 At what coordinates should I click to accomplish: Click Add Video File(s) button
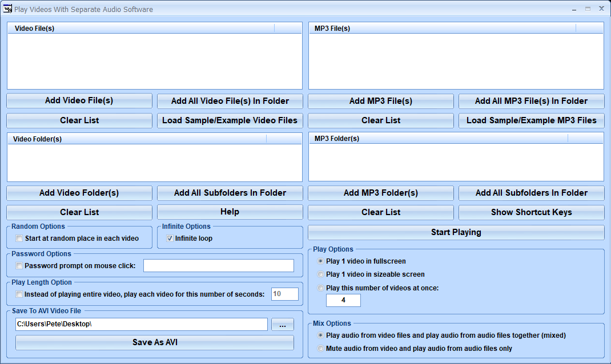click(x=79, y=101)
